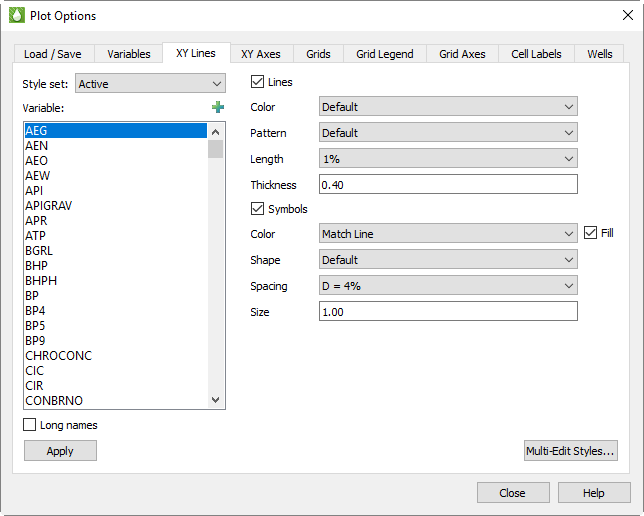644x516 pixels.
Task: Enable the Long names checkbox
Action: coord(30,424)
